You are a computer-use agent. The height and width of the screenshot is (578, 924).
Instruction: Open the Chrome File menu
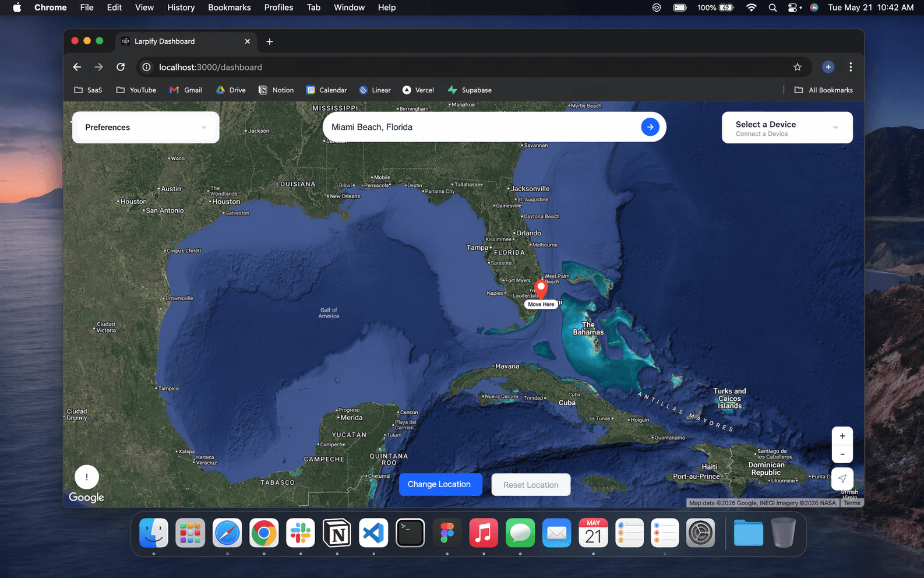click(x=87, y=8)
